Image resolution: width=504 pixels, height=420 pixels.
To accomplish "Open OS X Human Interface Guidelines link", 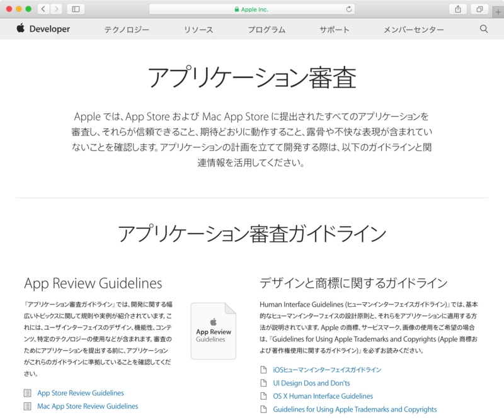I will pos(323,396).
